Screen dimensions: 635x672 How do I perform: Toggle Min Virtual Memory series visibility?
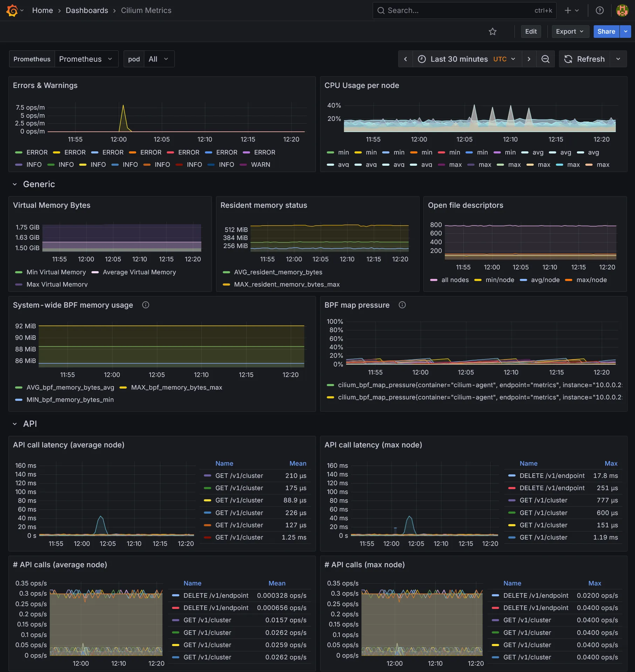tap(56, 272)
